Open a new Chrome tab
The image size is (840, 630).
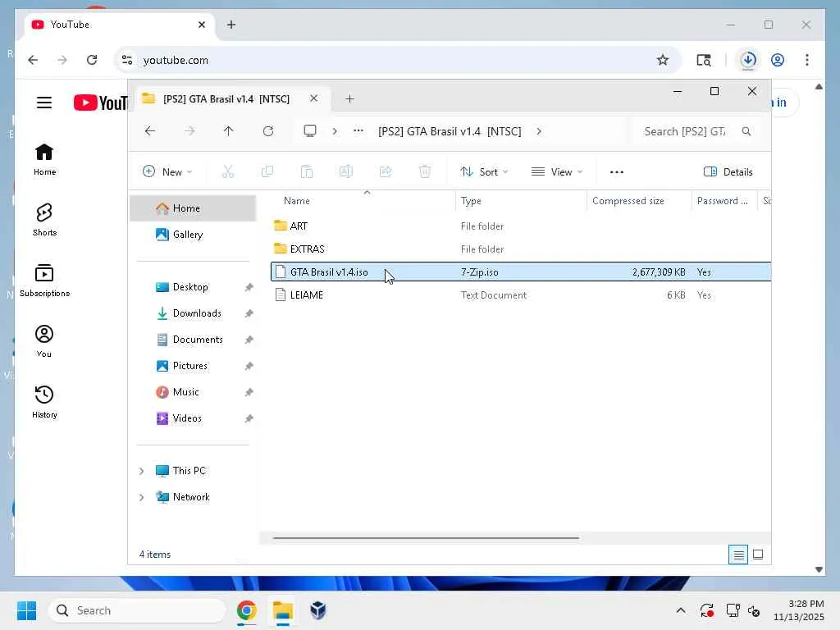(231, 25)
